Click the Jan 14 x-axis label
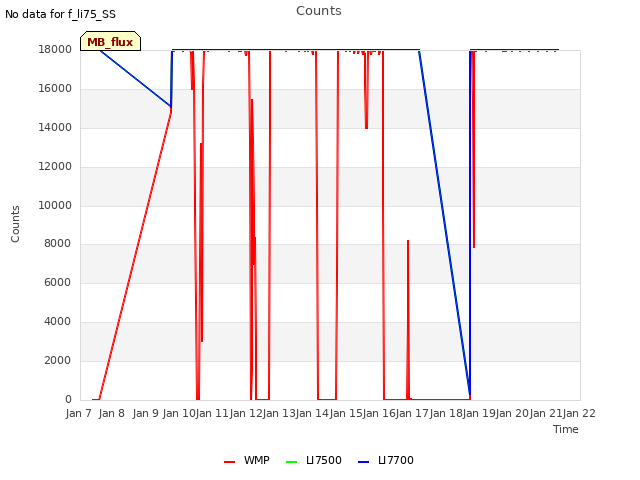Screen dimensions: 640x480 pyautogui.click(x=313, y=413)
